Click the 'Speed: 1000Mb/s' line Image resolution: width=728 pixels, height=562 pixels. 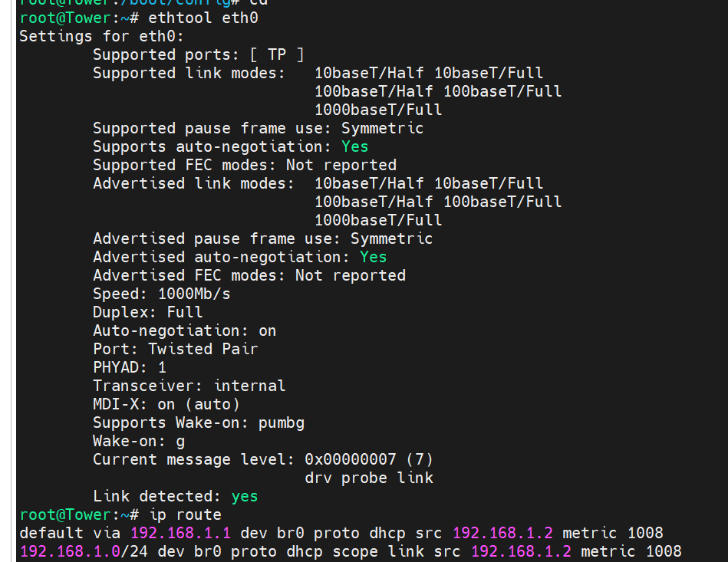point(162,294)
